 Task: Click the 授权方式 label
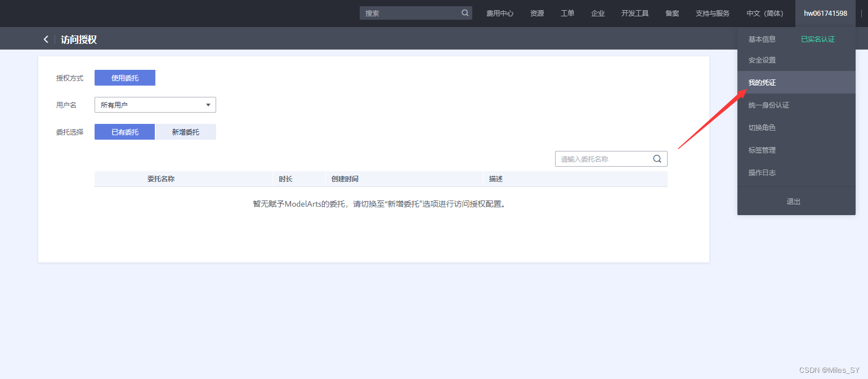pyautogui.click(x=70, y=78)
